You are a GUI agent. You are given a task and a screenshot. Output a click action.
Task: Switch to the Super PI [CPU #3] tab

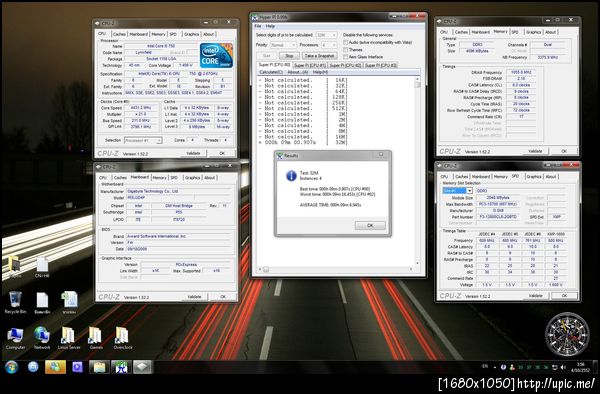click(381, 65)
